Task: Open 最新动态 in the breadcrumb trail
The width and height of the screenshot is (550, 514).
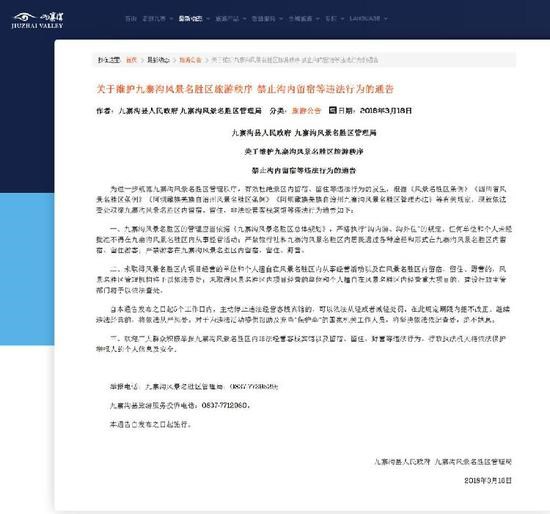Action: coord(158,60)
